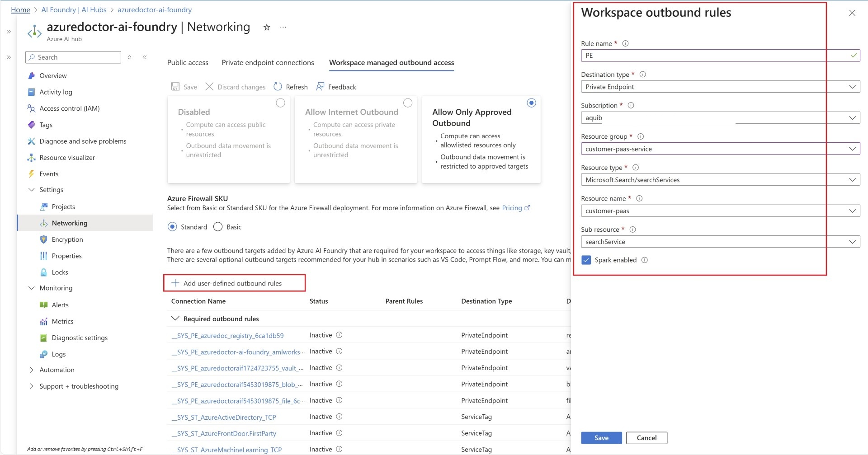The width and height of the screenshot is (868, 455).
Task: Click AI Foundry | AI Hubs breadcrumb
Action: tap(74, 9)
